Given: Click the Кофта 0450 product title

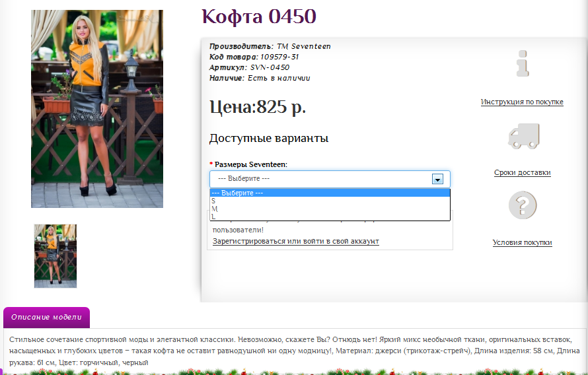Looking at the screenshot, I should (259, 17).
